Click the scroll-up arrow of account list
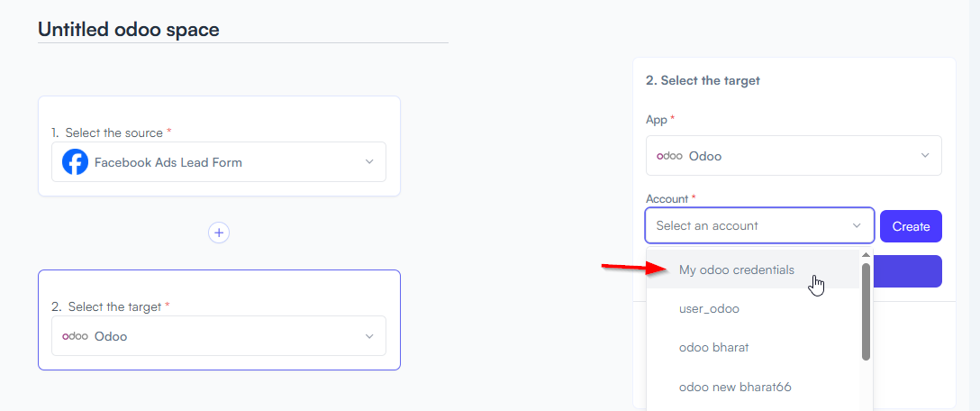The image size is (980, 411). (866, 254)
